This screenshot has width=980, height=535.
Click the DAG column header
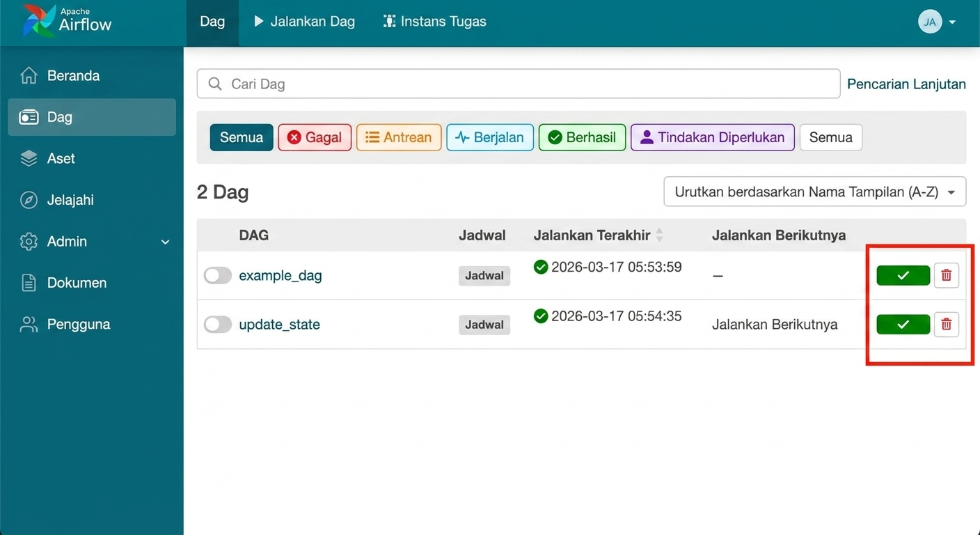254,235
